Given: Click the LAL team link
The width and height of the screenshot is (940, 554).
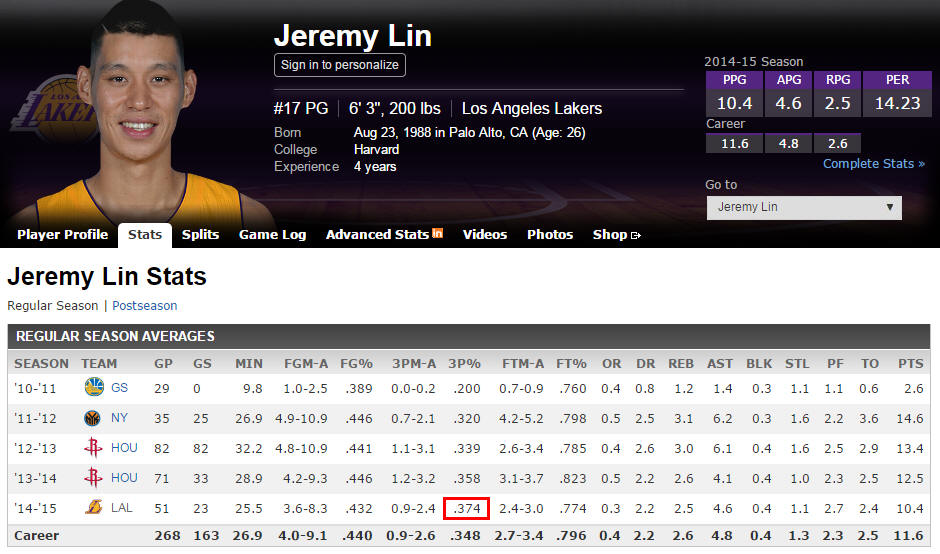Looking at the screenshot, I should tap(122, 508).
